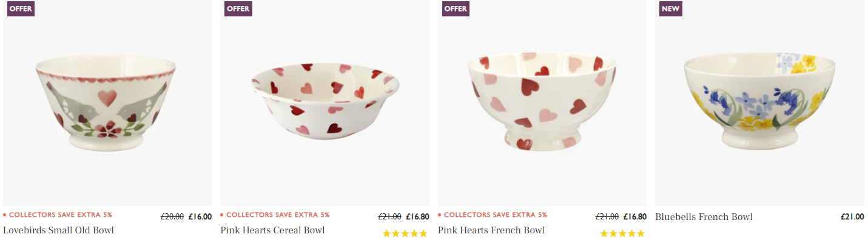
Task: Open star rating of Pink Hearts Cereal Bowl
Action: pos(405,233)
